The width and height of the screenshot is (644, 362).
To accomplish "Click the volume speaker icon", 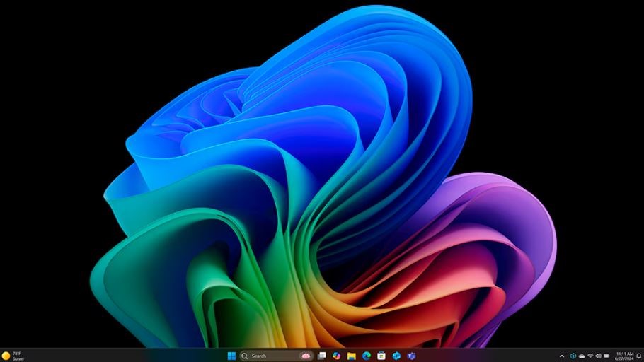I will (x=598, y=356).
